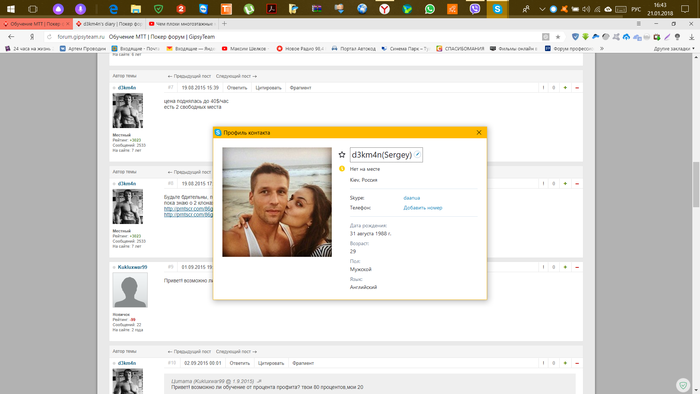Open Task View on the taskbar
The height and width of the screenshot is (394, 700).
pos(33,9)
